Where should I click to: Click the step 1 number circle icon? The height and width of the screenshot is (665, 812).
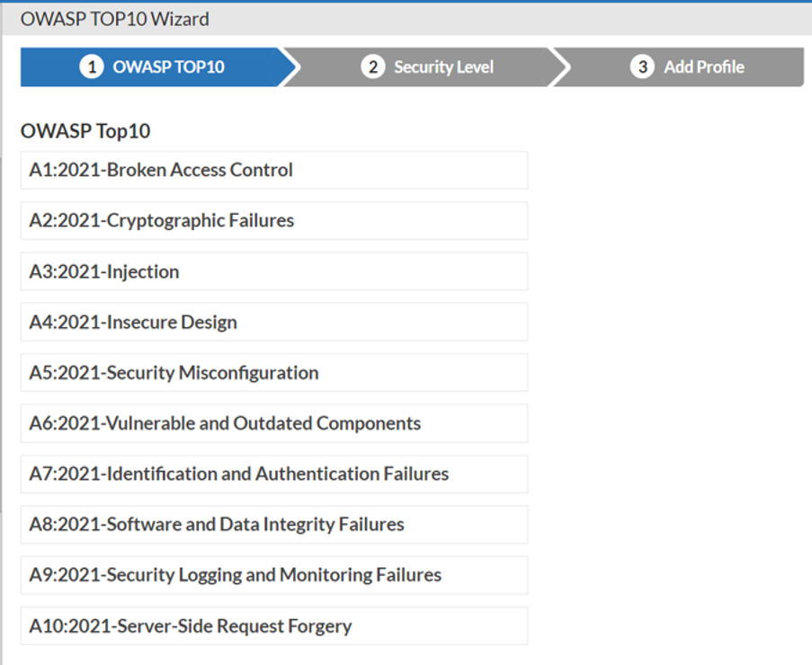point(91,66)
